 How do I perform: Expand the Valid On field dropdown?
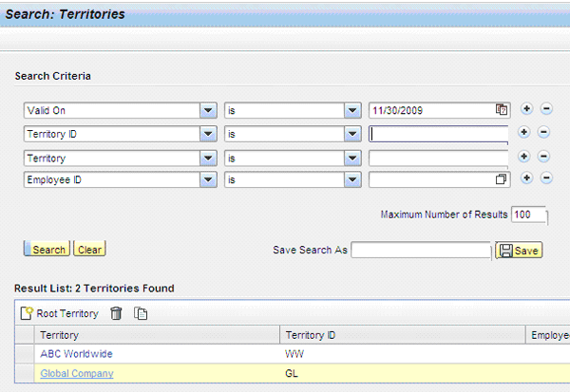(x=208, y=110)
